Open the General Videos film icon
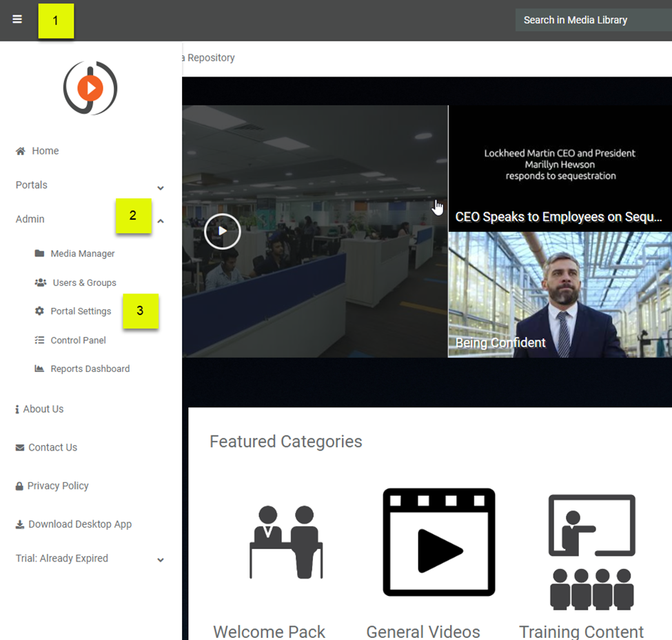The image size is (672, 640). pyautogui.click(x=439, y=542)
